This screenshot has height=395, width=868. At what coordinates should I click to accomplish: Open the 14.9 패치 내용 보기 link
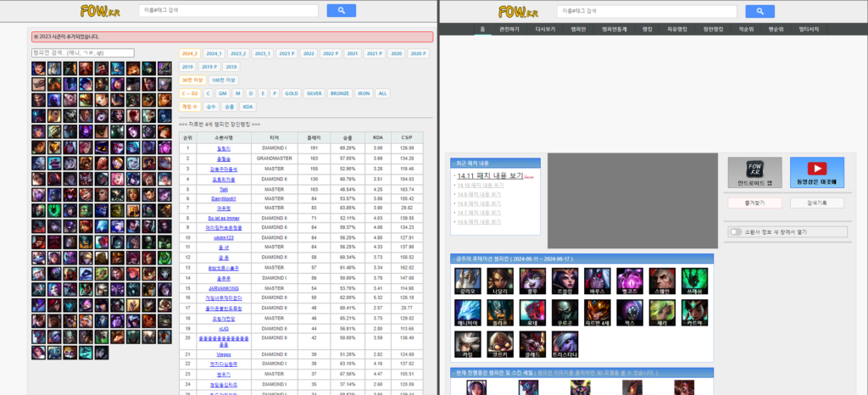[480, 195]
